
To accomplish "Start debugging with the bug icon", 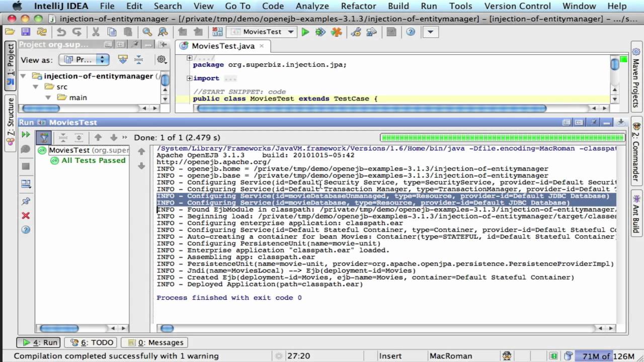I will coord(320,32).
